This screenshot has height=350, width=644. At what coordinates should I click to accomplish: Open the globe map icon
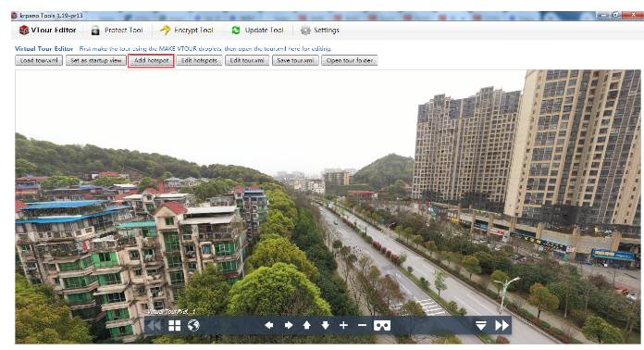[193, 326]
